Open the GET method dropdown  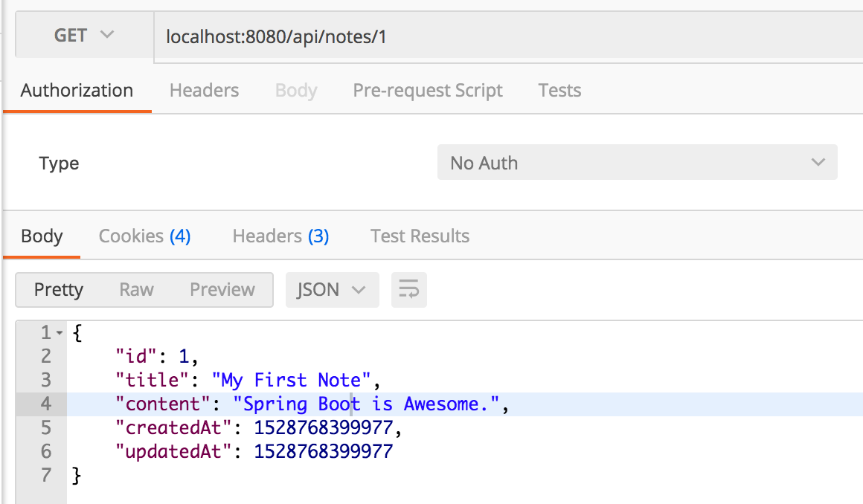(84, 36)
